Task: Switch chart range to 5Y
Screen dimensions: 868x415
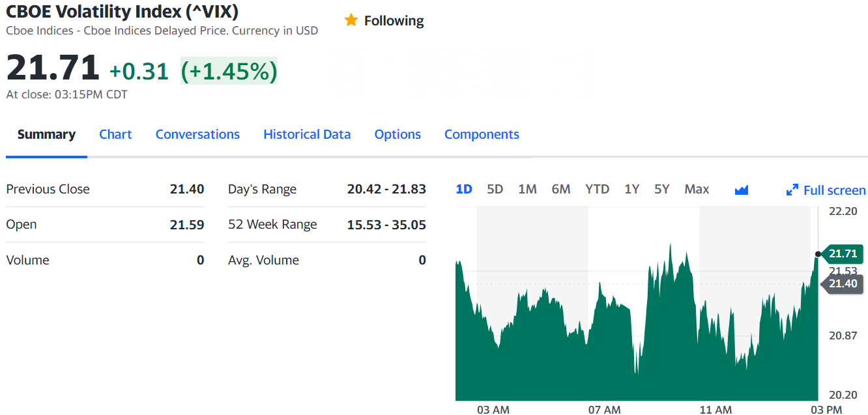Action: coord(661,189)
